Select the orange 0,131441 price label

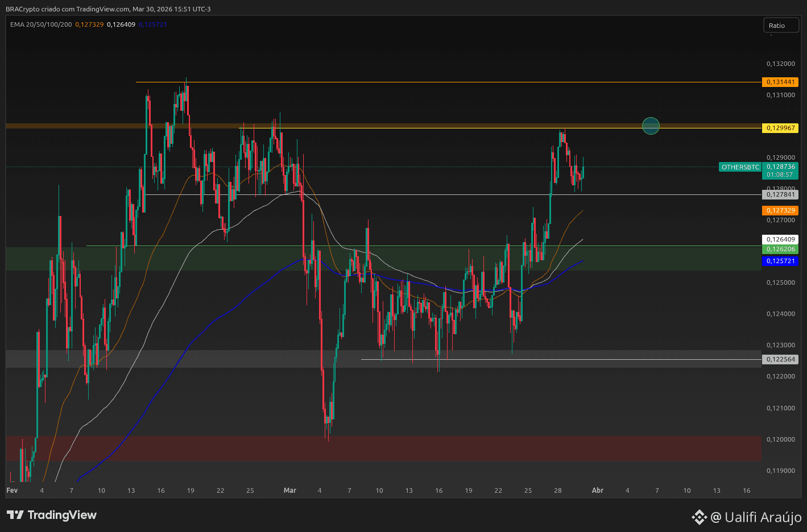tap(780, 82)
